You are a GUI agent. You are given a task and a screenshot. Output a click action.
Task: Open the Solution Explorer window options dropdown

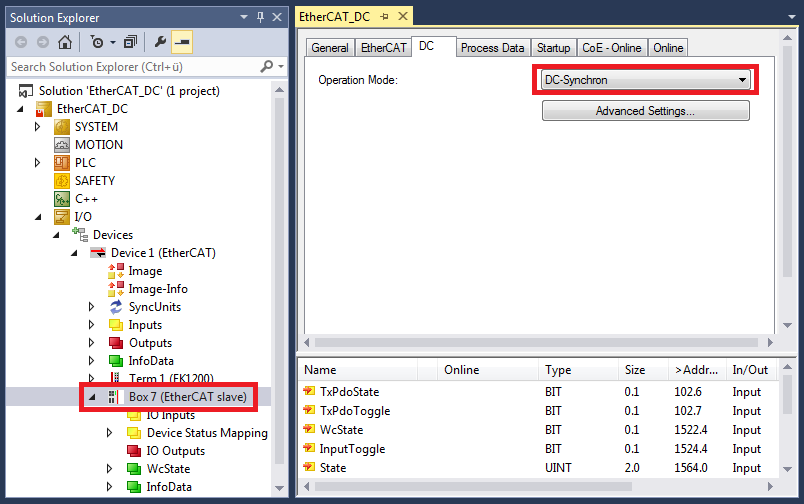[x=244, y=17]
